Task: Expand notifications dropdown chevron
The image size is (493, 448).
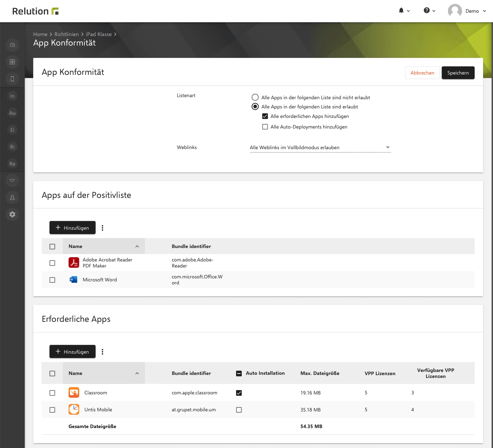Action: pos(408,11)
